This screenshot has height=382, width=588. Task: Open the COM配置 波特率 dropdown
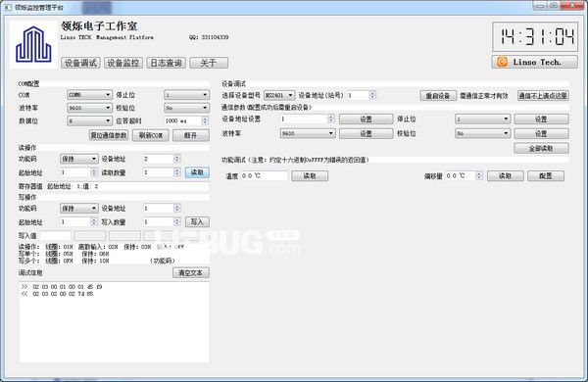click(x=89, y=108)
